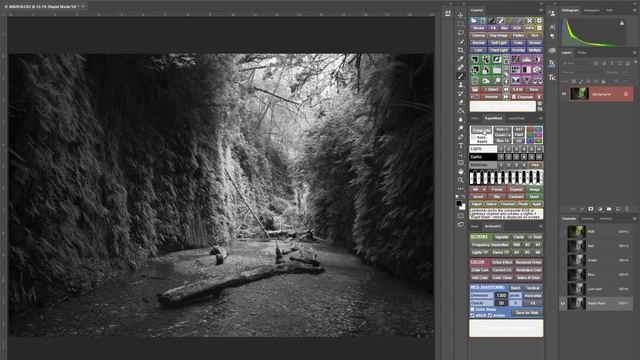Viewport: 640px width, 360px height.
Task: Select the Hand tool
Action: coord(460,171)
